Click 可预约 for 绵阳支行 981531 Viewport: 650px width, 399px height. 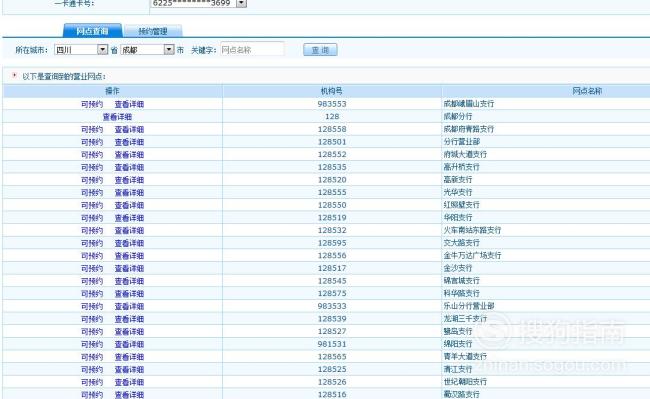(92, 344)
